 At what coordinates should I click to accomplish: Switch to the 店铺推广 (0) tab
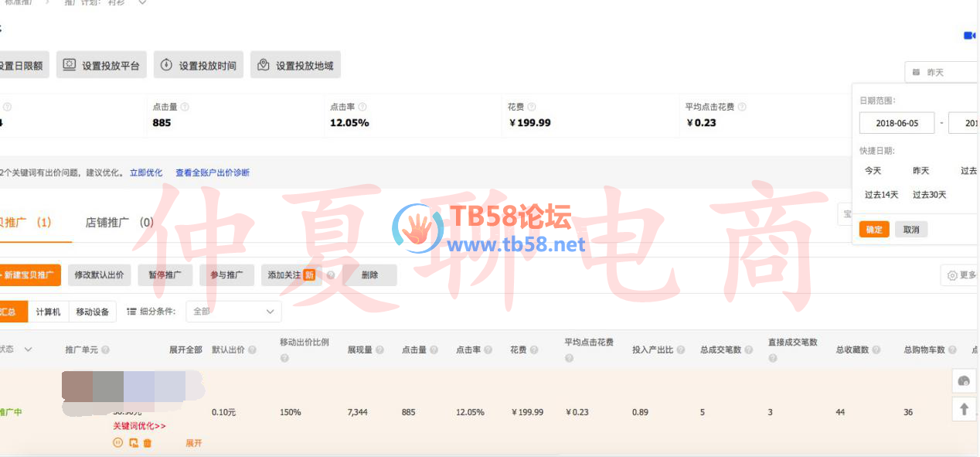pos(119,223)
